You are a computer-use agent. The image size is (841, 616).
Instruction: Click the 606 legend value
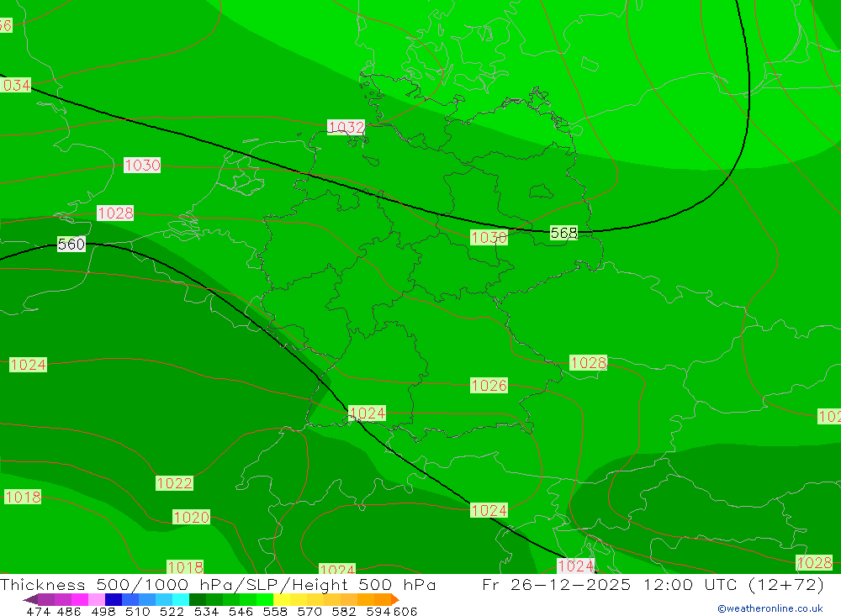[405, 611]
